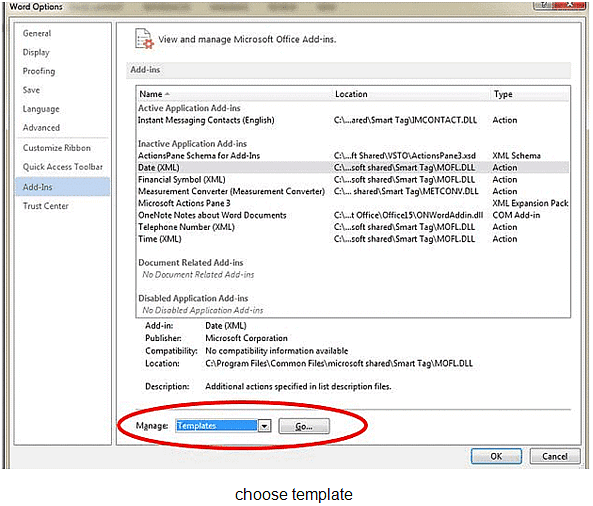Image resolution: width=593 pixels, height=506 pixels.
Task: Open the Manage dropdown arrow
Action: tap(264, 426)
